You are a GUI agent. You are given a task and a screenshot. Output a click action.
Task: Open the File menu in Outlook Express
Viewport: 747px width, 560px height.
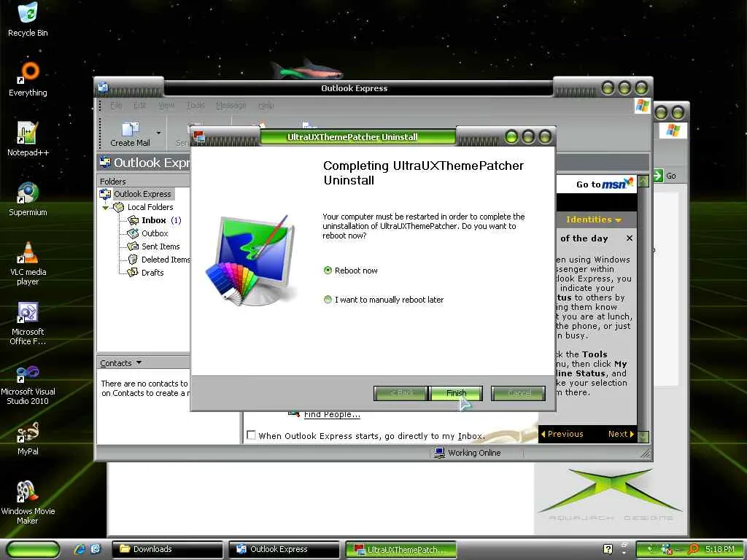tap(116, 105)
